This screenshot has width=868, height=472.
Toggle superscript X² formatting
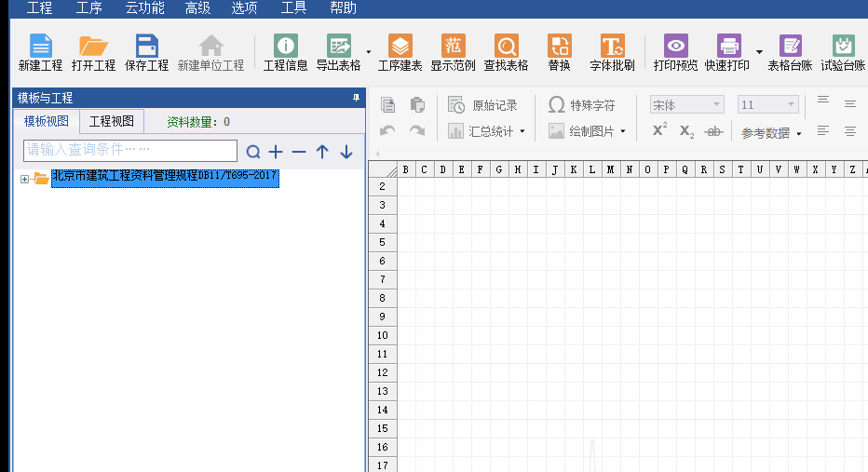659,131
